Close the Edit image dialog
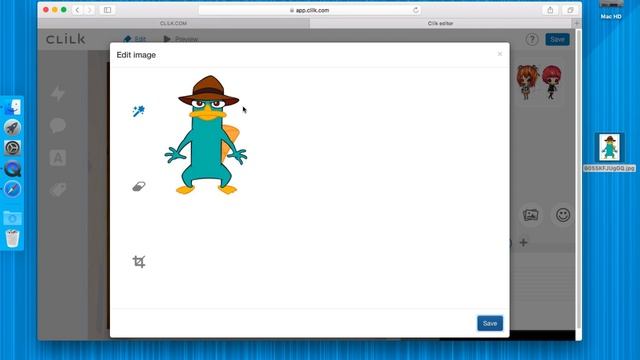The height and width of the screenshot is (360, 640). pos(500,54)
